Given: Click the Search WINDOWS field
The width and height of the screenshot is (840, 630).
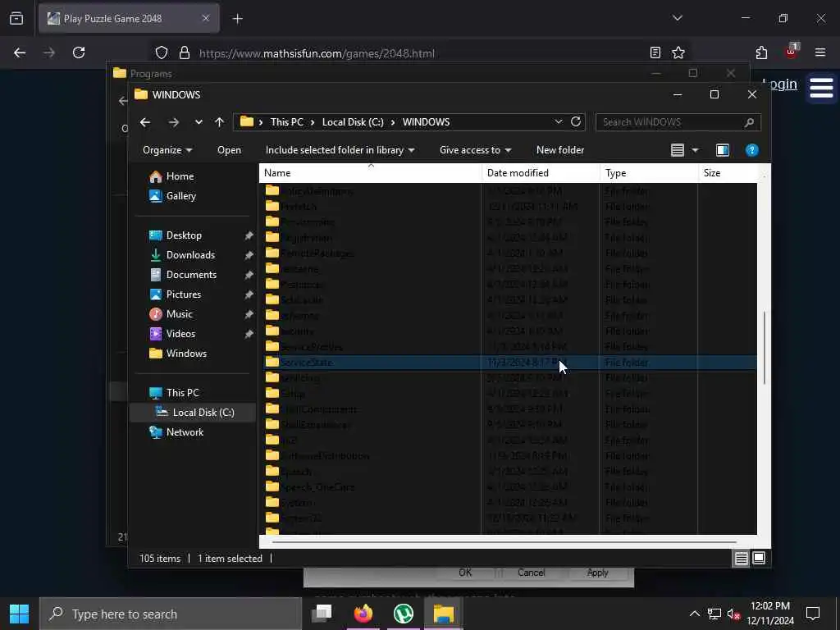Looking at the screenshot, I should (678, 122).
